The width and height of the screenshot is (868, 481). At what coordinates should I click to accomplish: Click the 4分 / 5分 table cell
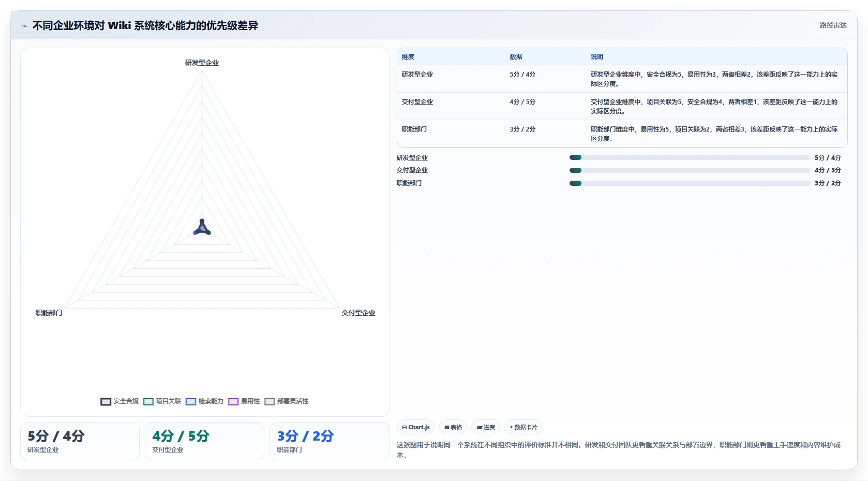(x=522, y=102)
